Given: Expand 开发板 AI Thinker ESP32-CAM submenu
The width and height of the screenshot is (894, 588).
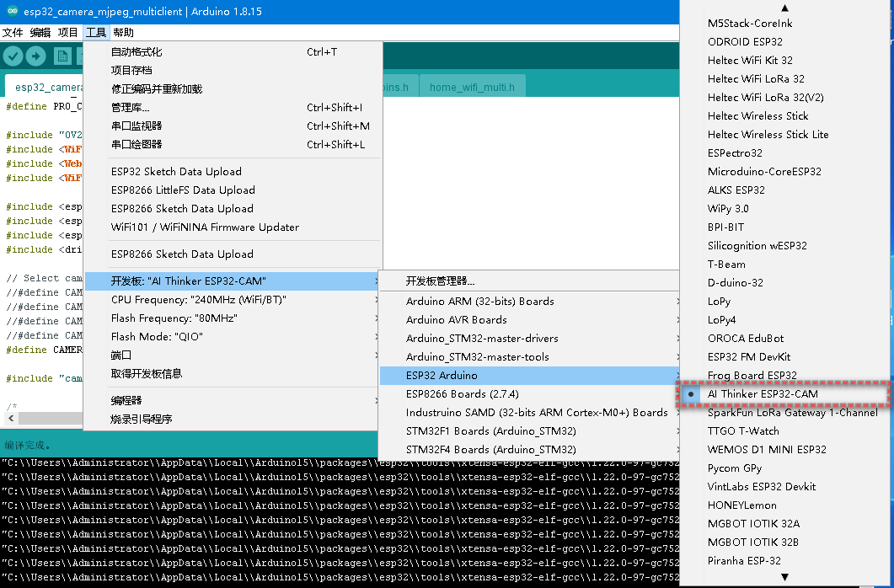Looking at the screenshot, I should [x=232, y=281].
